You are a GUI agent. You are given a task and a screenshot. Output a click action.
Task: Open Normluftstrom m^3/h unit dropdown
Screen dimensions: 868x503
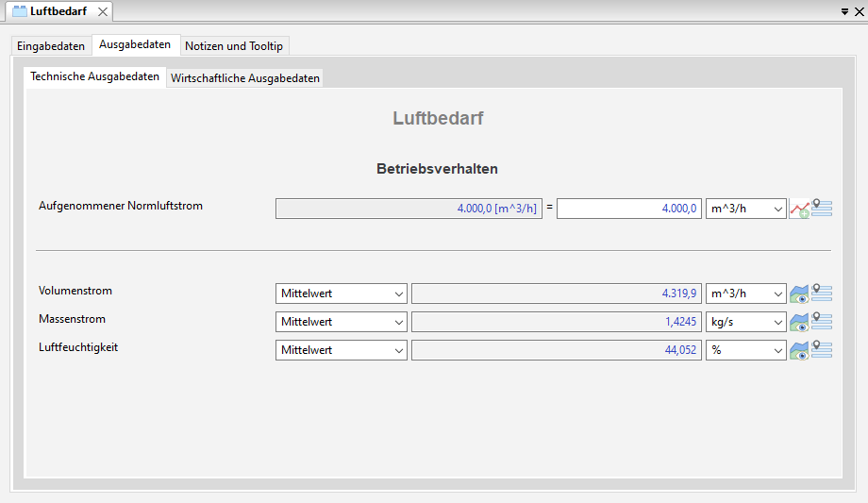[x=745, y=209]
